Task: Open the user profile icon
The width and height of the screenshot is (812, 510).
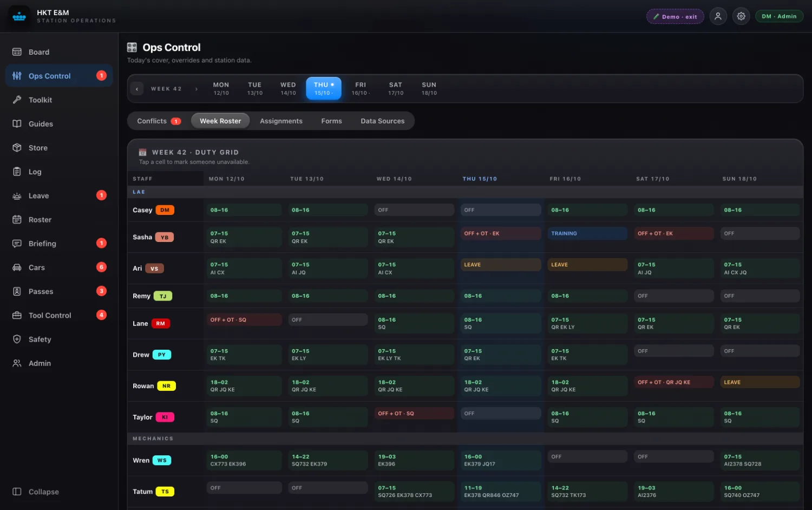Action: pyautogui.click(x=718, y=16)
